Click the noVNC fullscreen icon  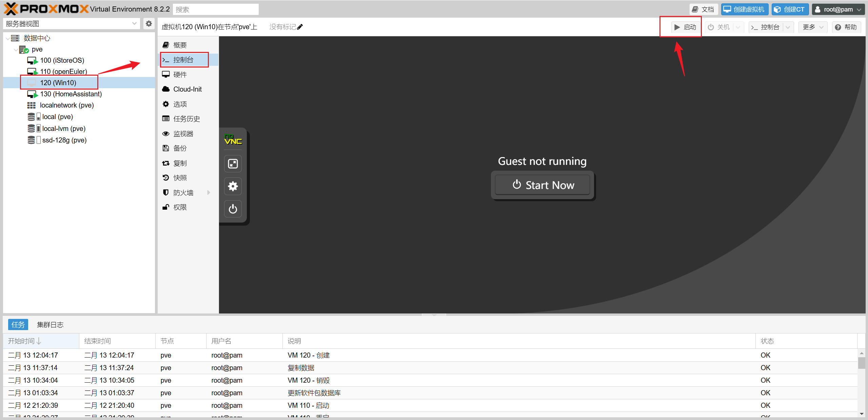(233, 164)
